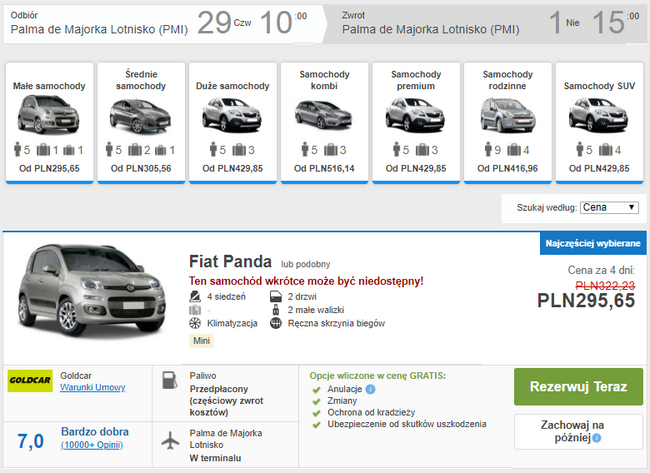The width and height of the screenshot is (650, 473).
Task: Click the pickup time 10:00
Action: click(x=284, y=23)
